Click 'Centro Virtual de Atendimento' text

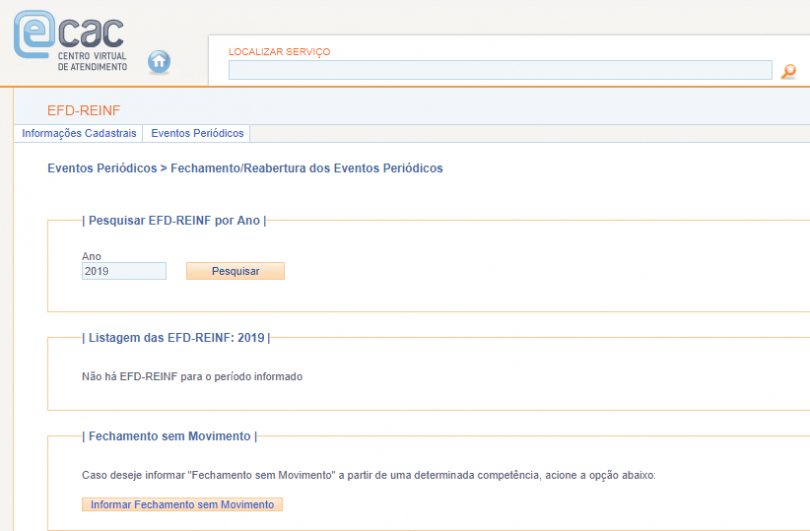pos(92,61)
